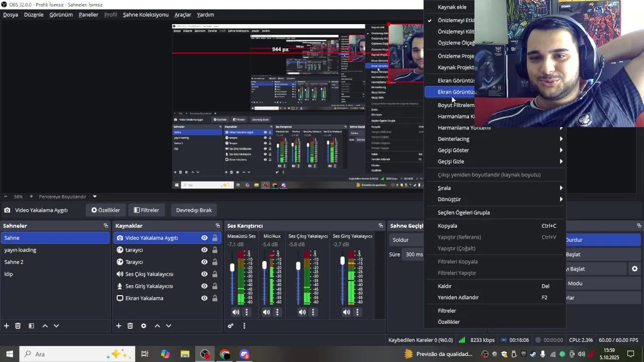Image resolution: width=644 pixels, height=362 pixels.
Task: Undock the Sahneler panel
Action: tap(106, 226)
